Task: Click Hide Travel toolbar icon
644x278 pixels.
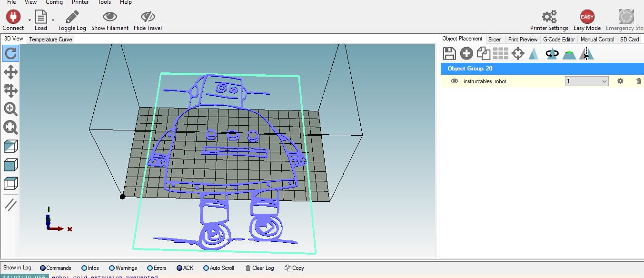Action: coord(148,17)
